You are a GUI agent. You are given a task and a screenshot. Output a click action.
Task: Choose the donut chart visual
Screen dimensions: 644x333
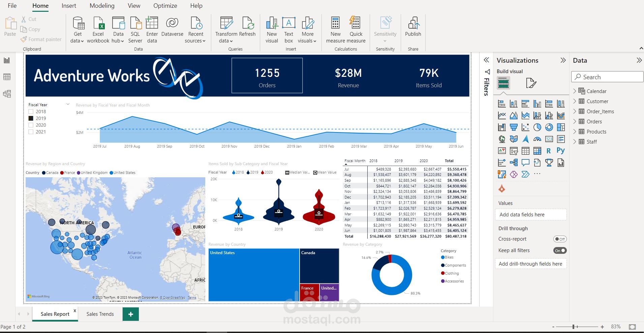[549, 127]
